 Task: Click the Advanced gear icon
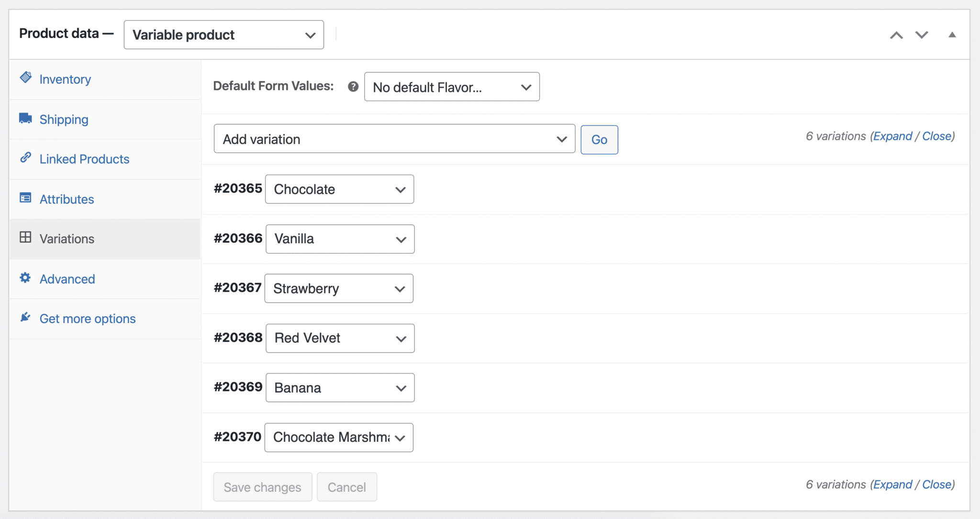tap(25, 278)
